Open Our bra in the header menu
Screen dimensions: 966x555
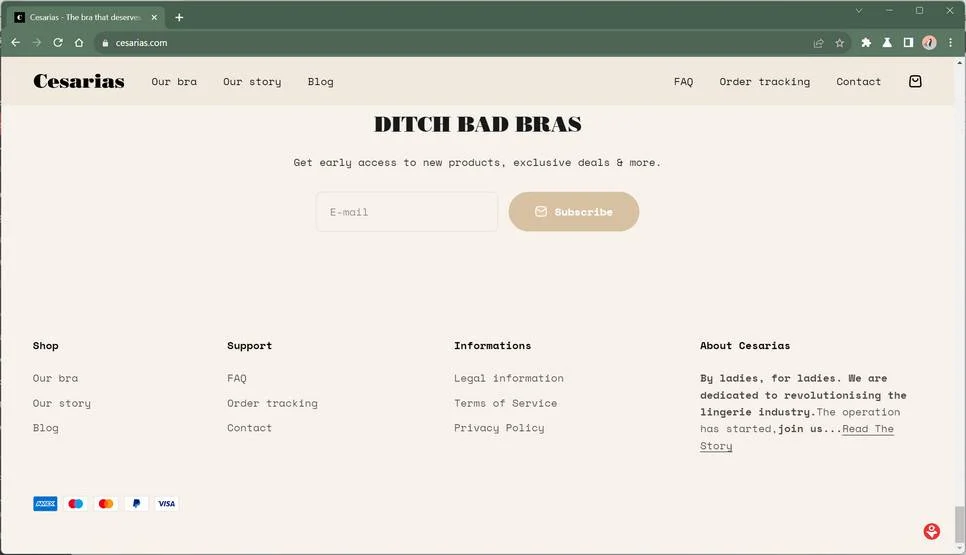point(174,81)
